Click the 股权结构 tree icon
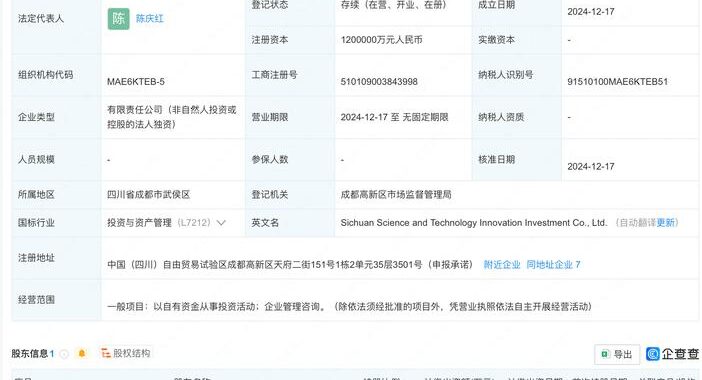This screenshot has width=702, height=380. (x=106, y=353)
